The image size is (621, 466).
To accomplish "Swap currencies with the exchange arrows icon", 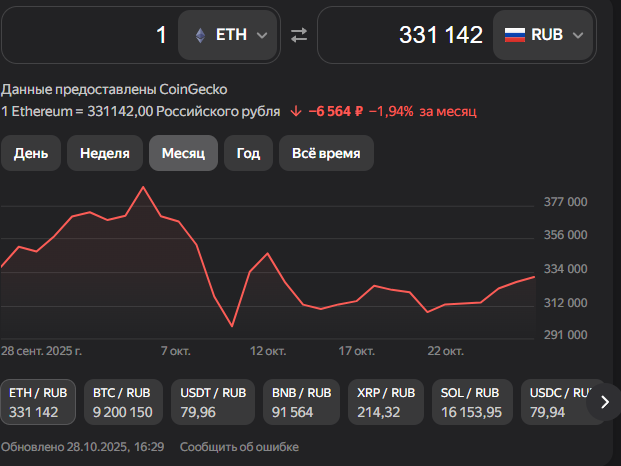I will click(x=299, y=35).
